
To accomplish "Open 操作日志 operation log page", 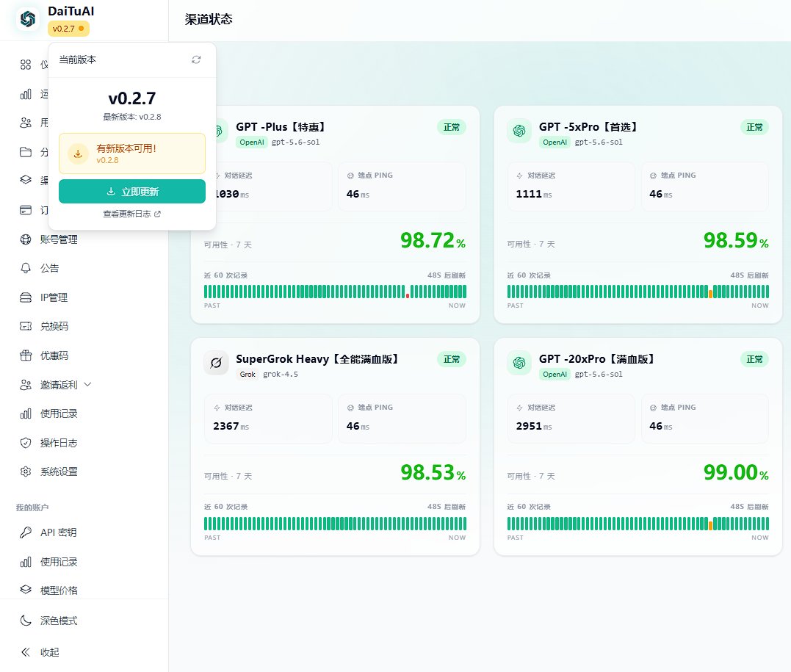I will [x=59, y=443].
